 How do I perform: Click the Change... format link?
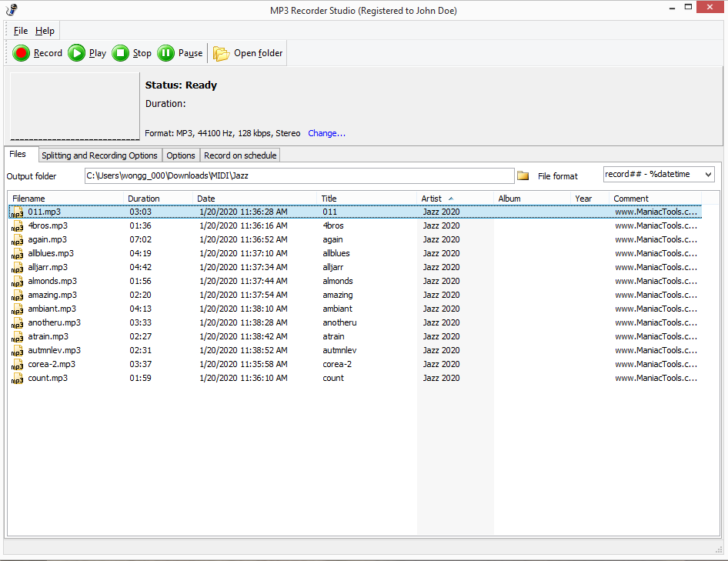point(326,133)
